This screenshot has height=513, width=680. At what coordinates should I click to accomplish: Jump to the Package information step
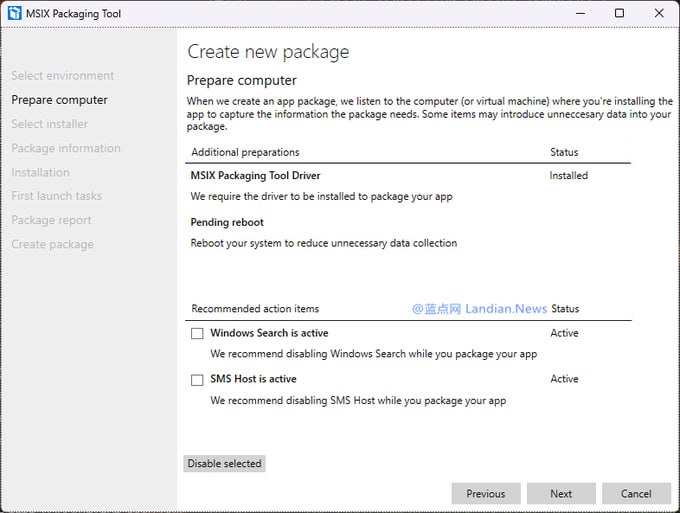65,148
